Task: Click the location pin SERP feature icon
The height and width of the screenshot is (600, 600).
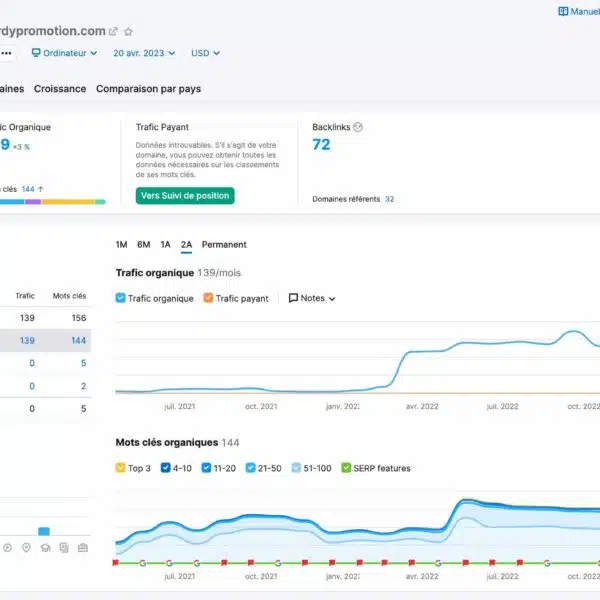Action: [26, 547]
